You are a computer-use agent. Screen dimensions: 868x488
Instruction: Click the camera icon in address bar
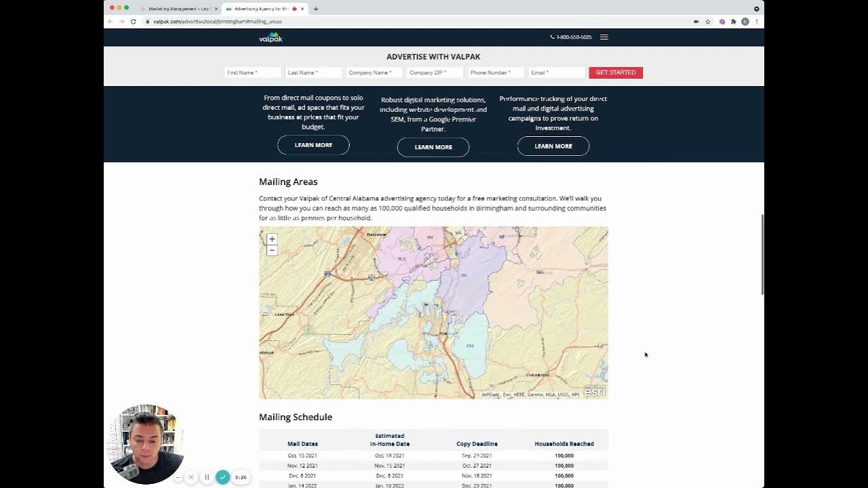click(696, 22)
